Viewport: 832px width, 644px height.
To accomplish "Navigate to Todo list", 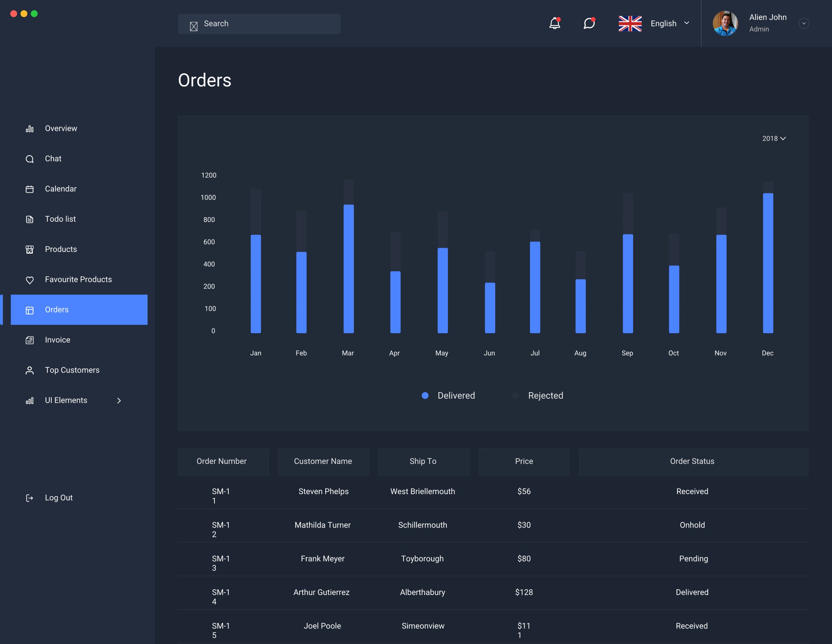I will coord(60,219).
